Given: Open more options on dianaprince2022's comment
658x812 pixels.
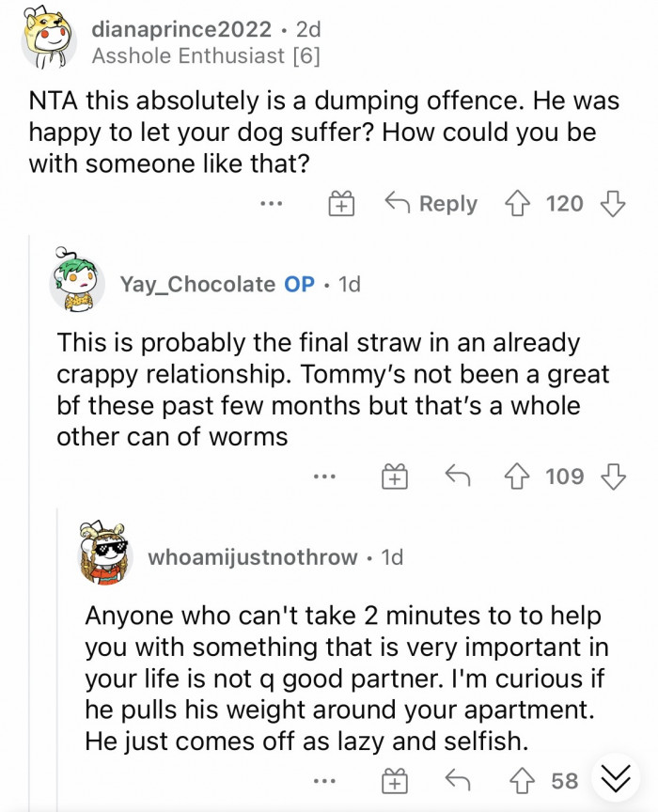Looking at the screenshot, I should tap(273, 204).
